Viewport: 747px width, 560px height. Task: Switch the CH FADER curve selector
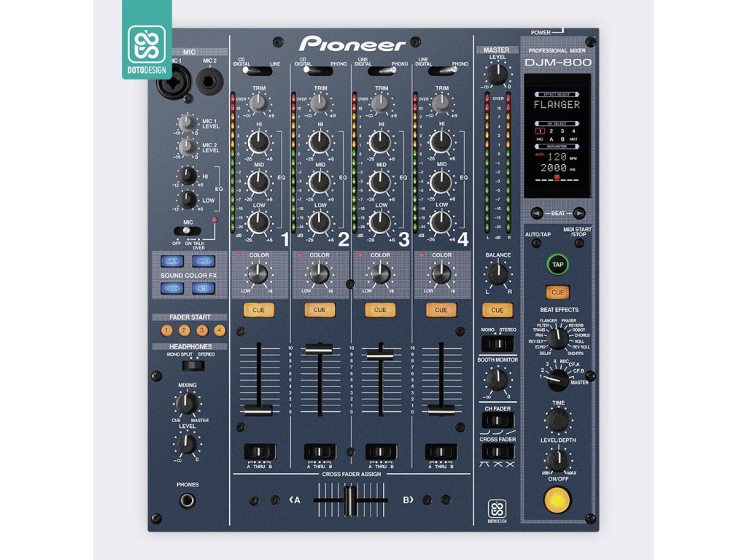[498, 421]
